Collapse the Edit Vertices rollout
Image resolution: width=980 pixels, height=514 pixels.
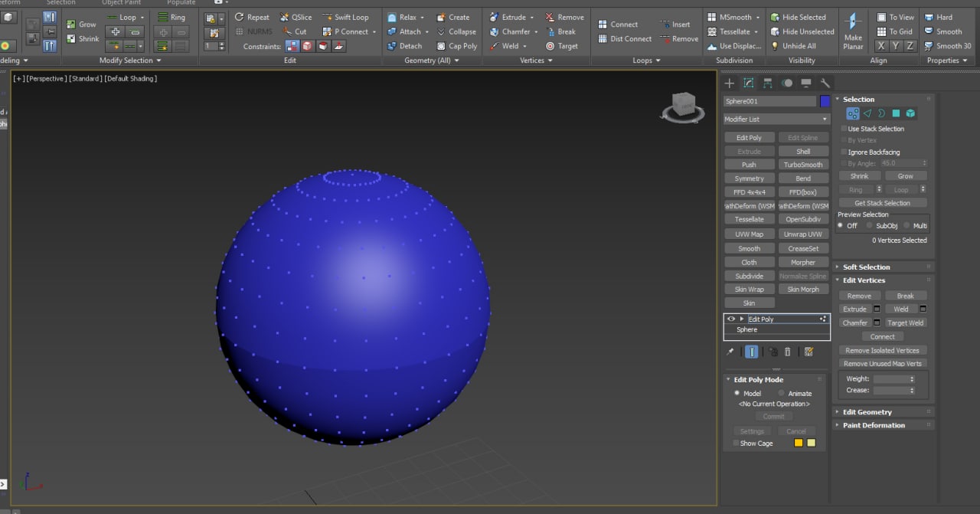pyautogui.click(x=864, y=280)
